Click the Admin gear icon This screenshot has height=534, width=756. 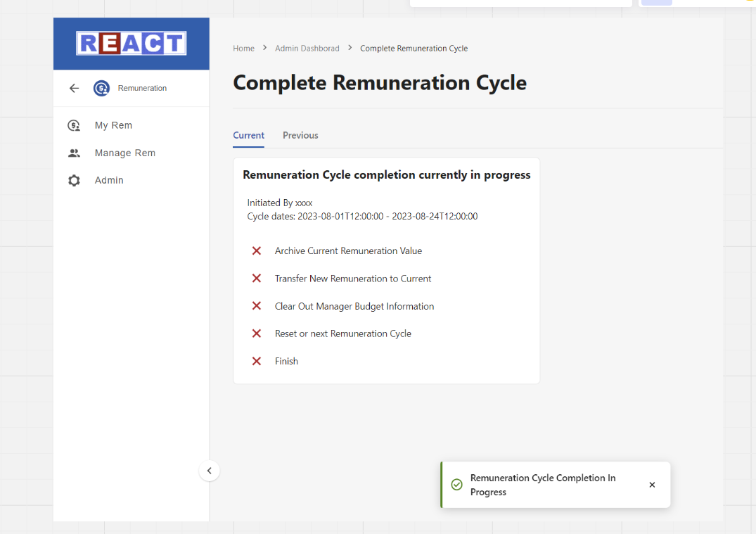[x=74, y=180]
